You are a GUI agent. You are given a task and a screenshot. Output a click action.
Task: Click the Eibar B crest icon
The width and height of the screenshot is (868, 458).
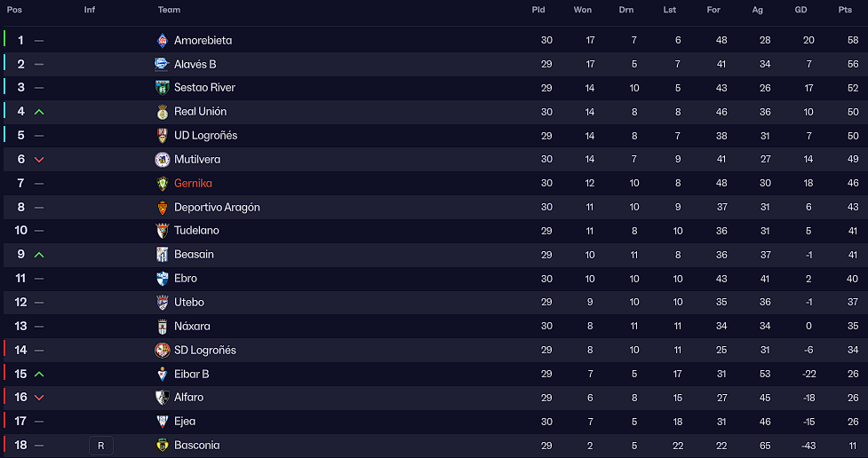(163, 374)
